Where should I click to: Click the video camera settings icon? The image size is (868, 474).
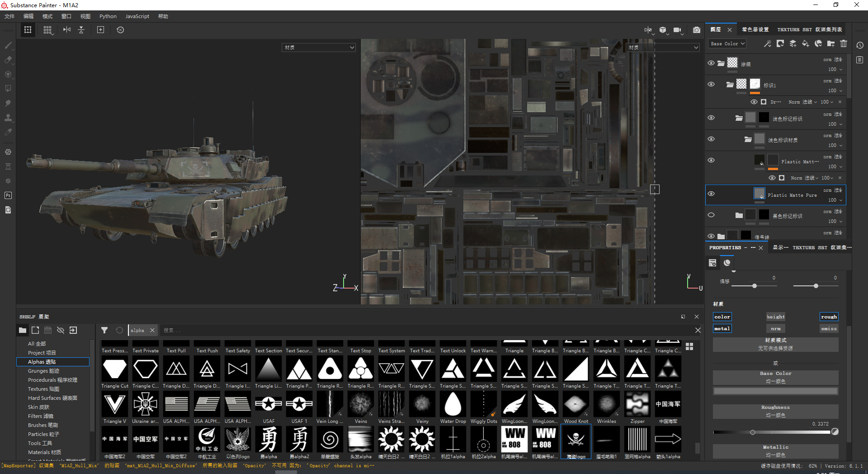click(x=678, y=30)
